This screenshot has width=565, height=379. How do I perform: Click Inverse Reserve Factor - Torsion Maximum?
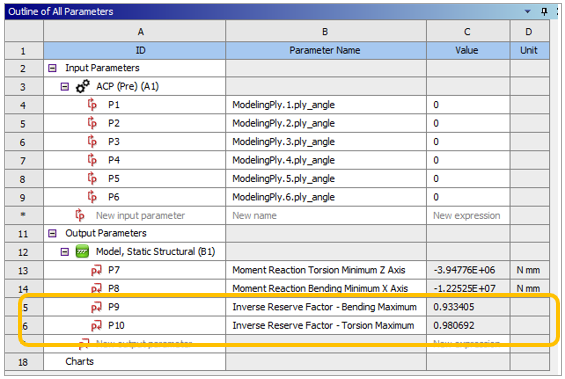coord(323,326)
